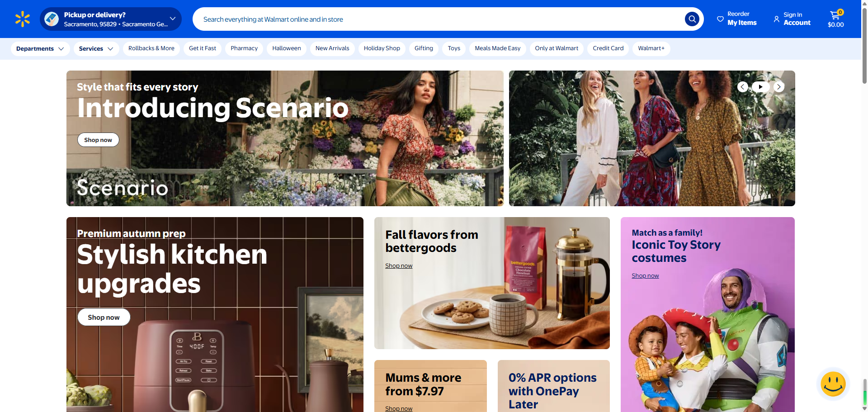The image size is (868, 412).
Task: Go to previous carousel slide
Action: 742,87
